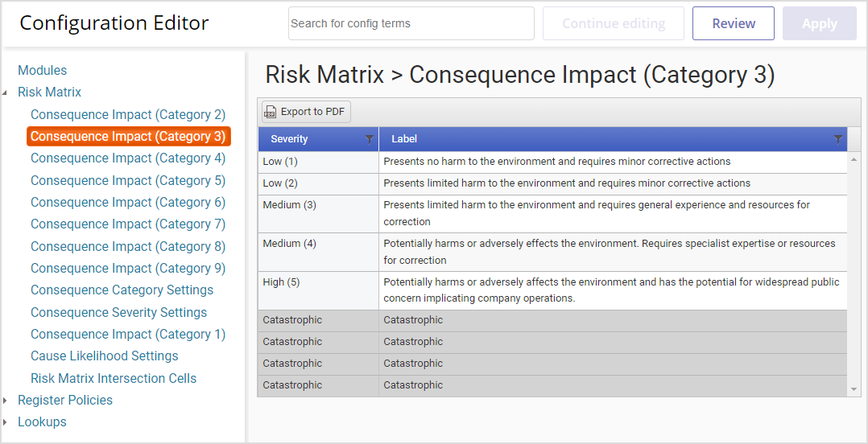Open the Label column filter icon

point(838,139)
